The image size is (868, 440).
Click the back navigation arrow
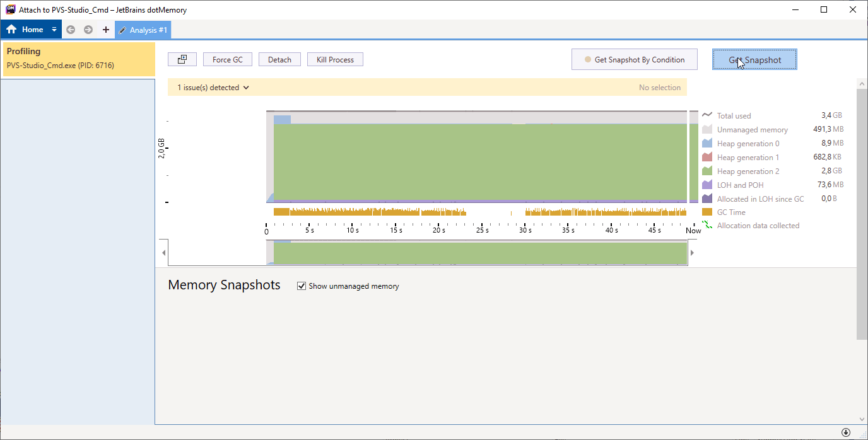pos(71,30)
